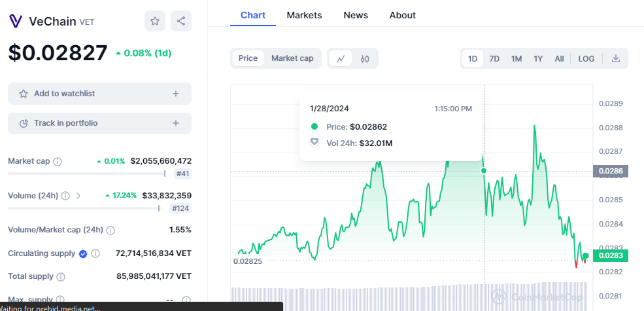Click the Add to watchlist button
The width and height of the screenshot is (644, 311).
coord(100,94)
